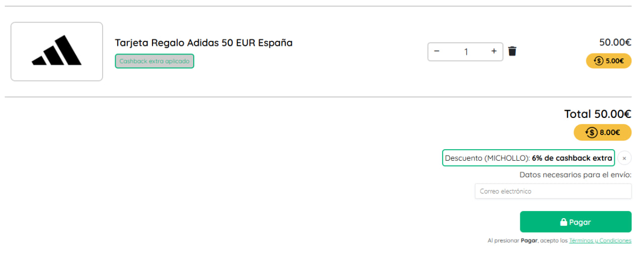Click the coin icon in 8.00€ badge
The image size is (644, 260).
[592, 133]
